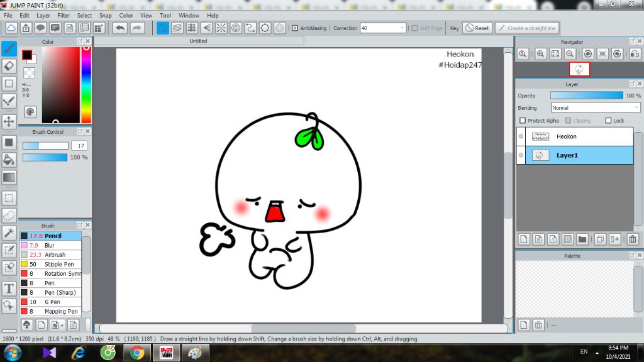Open the Layer menu
This screenshot has height=362, width=644.
click(x=43, y=15)
